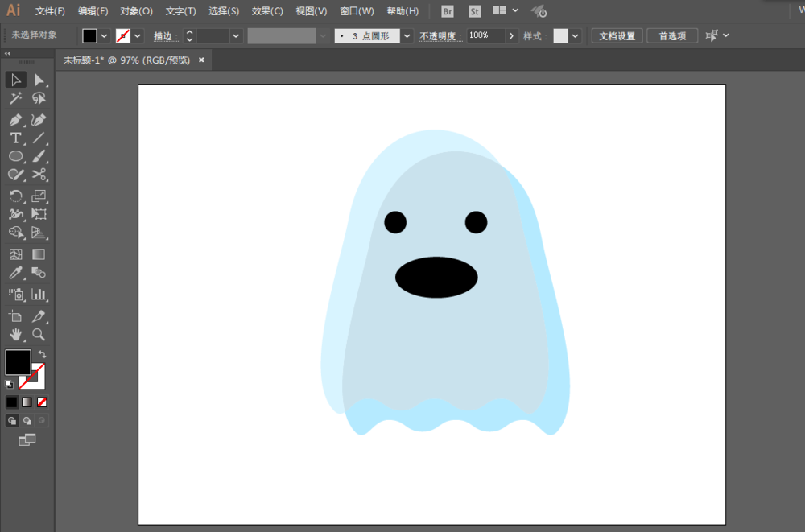
Task: Click the 首选项 button
Action: [x=672, y=36]
